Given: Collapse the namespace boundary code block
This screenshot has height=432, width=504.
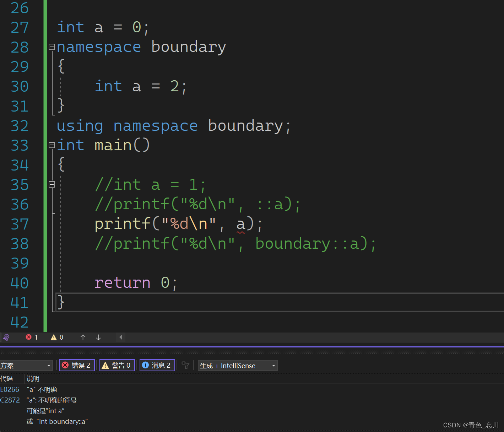Looking at the screenshot, I should click(x=52, y=47).
